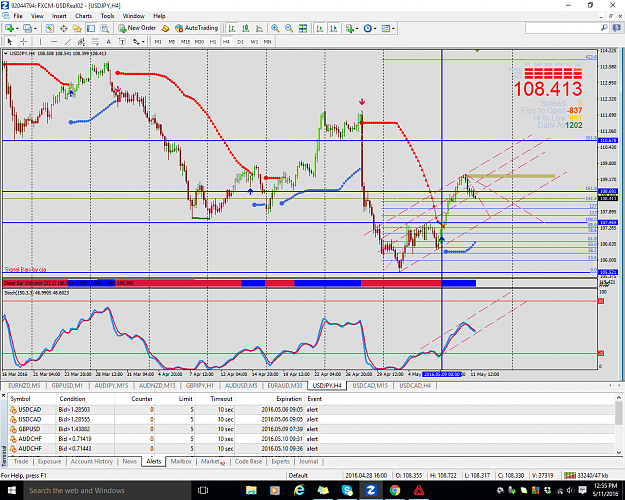Open the Journal terminal tab
The image size is (625, 500).
click(x=309, y=461)
